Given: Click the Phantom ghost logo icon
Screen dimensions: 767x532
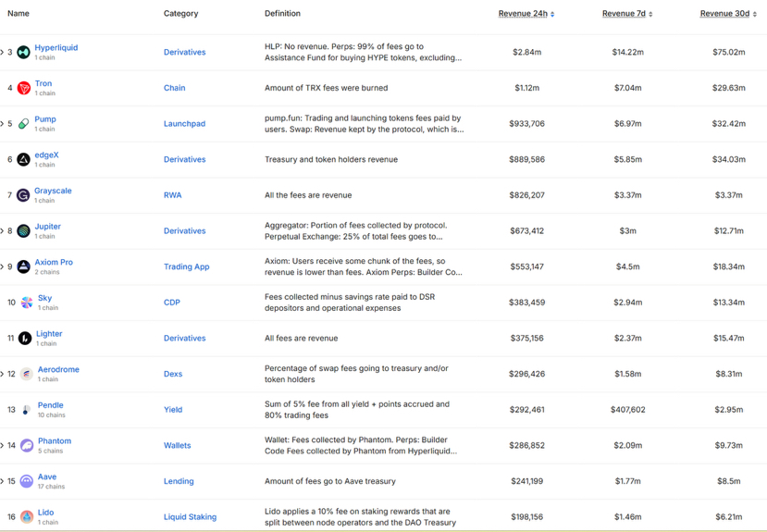Looking at the screenshot, I should point(27,446).
